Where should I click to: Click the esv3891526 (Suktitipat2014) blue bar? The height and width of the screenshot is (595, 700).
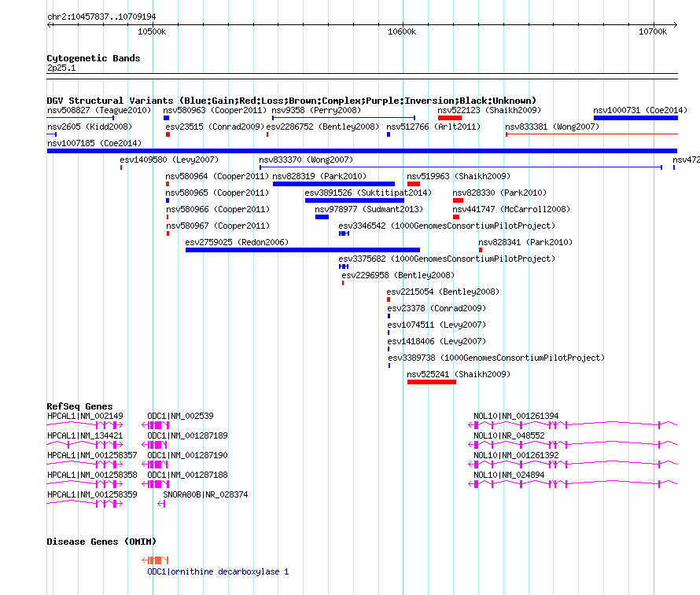[355, 200]
